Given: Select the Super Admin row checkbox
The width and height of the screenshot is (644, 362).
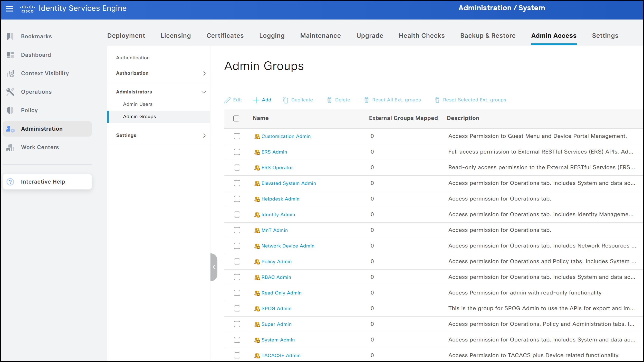Looking at the screenshot, I should (x=237, y=324).
